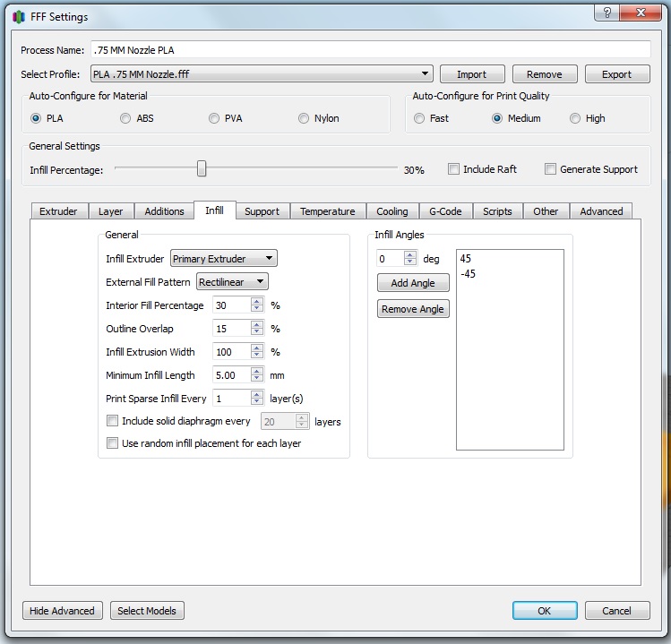This screenshot has width=671, height=644.
Task: Expand the Infill Extruder dropdown
Action: (224, 259)
